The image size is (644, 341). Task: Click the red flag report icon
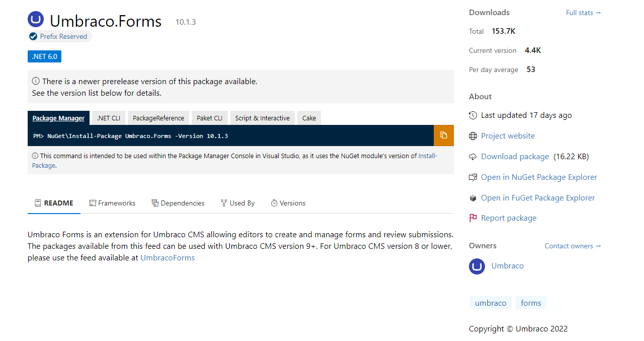(x=473, y=218)
